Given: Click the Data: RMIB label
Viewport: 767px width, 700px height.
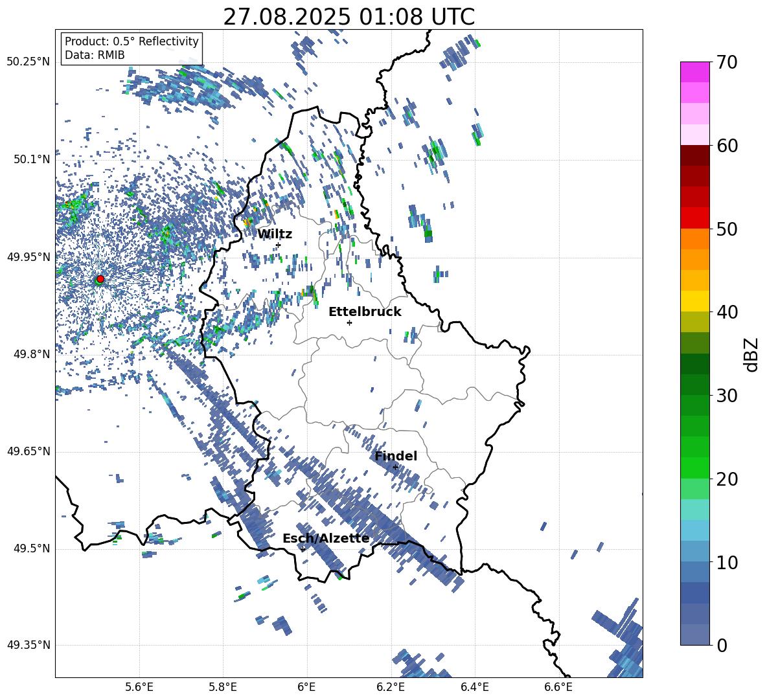Looking at the screenshot, I should click(95, 55).
